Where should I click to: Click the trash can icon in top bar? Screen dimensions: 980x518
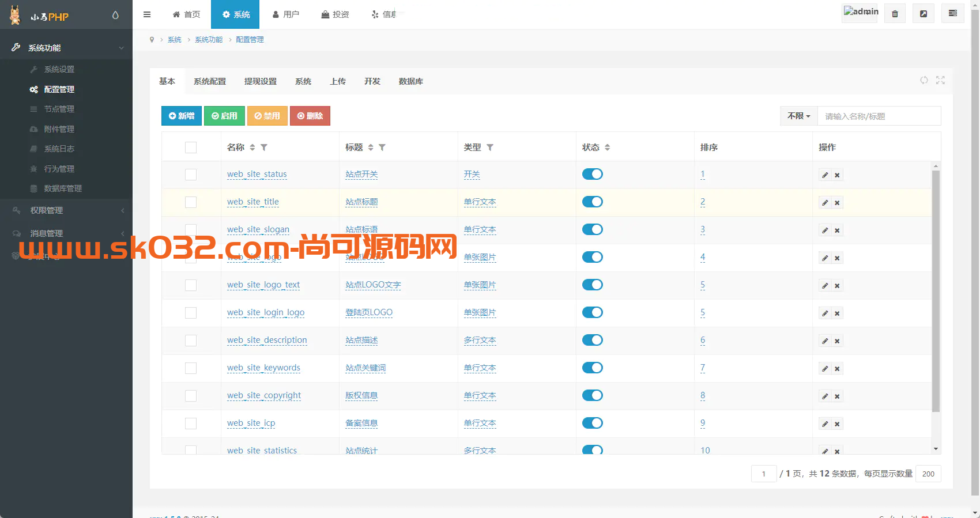(x=895, y=14)
